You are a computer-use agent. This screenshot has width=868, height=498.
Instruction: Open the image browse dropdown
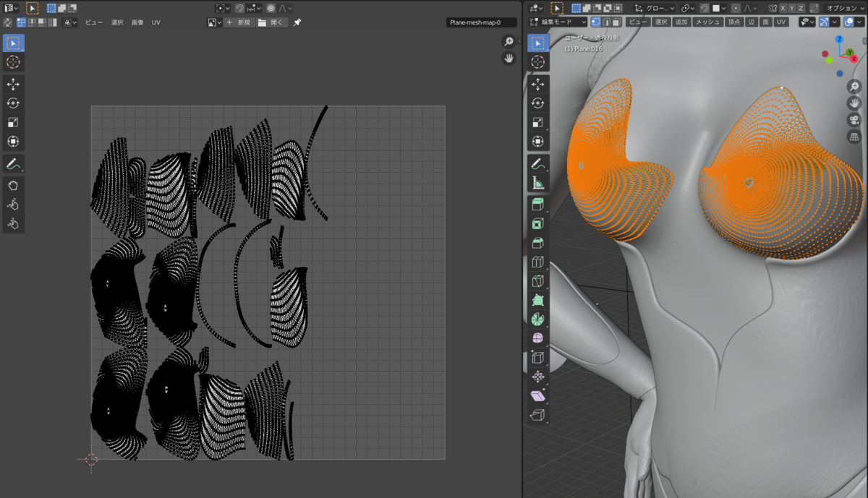(214, 22)
